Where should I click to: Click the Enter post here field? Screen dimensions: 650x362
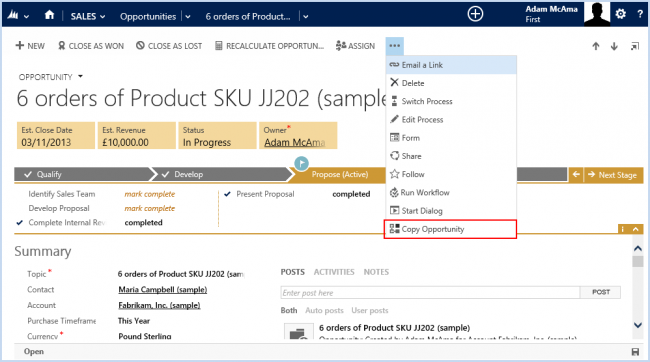click(430, 293)
